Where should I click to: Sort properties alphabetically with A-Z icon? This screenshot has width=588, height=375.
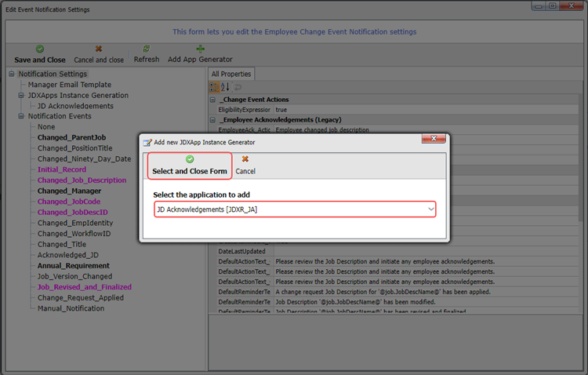click(225, 87)
